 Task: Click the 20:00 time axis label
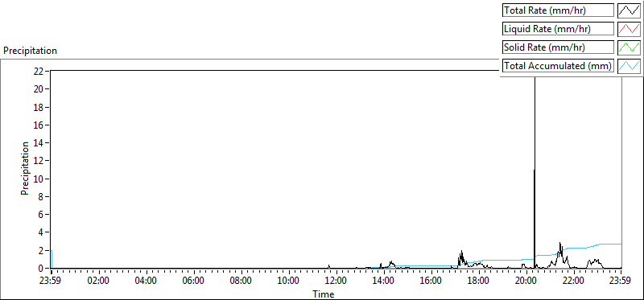[x=526, y=282]
